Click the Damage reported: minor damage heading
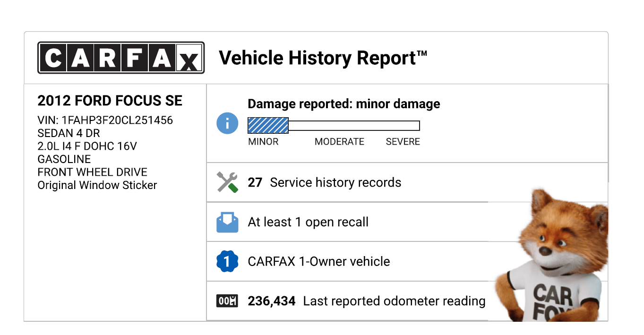Screen dimensions: 644x335 pos(344,104)
